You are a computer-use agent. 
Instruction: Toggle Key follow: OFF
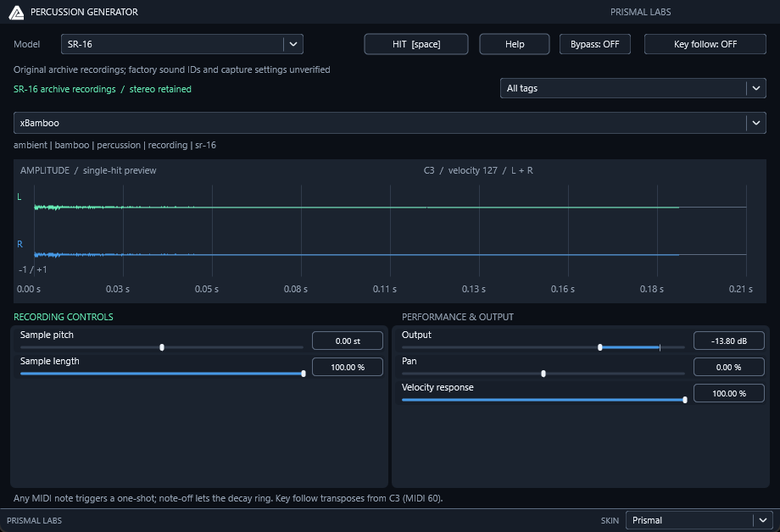point(705,44)
